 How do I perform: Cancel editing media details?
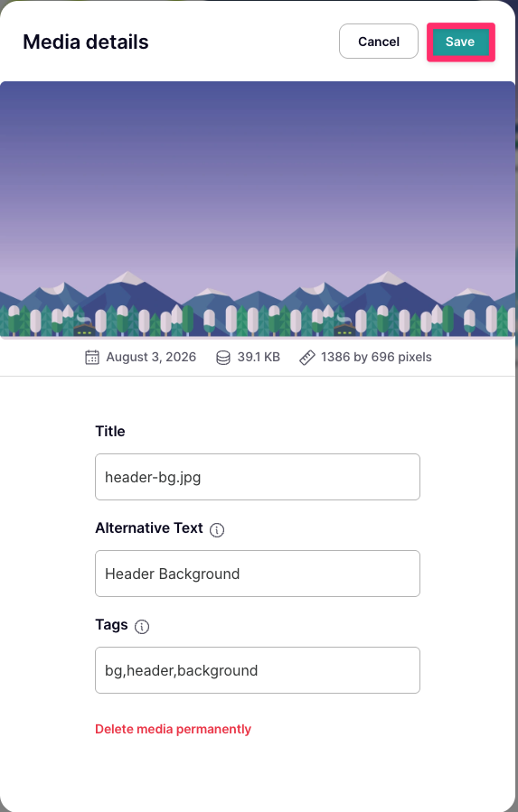(x=379, y=42)
